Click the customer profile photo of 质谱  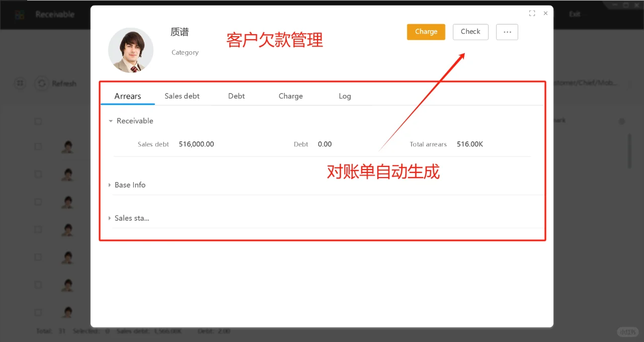[131, 50]
